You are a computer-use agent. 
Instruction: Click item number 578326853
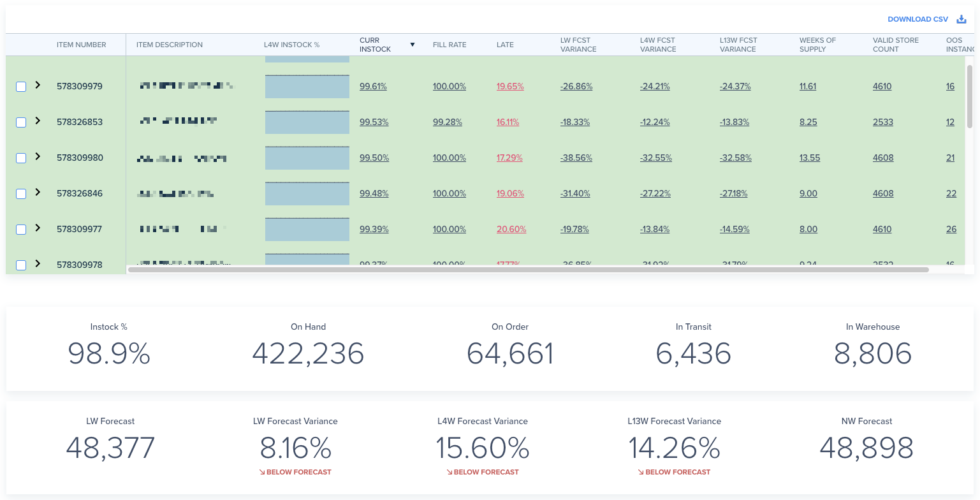(x=80, y=122)
